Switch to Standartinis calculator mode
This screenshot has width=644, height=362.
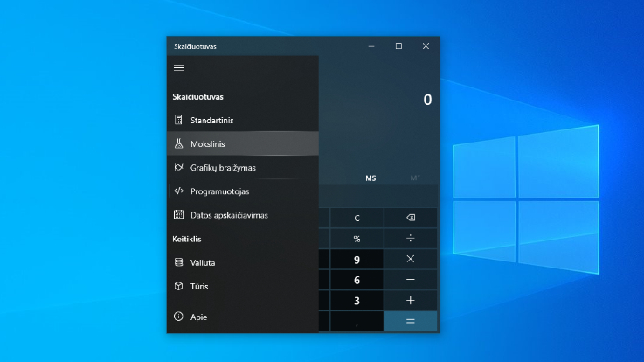(x=211, y=120)
